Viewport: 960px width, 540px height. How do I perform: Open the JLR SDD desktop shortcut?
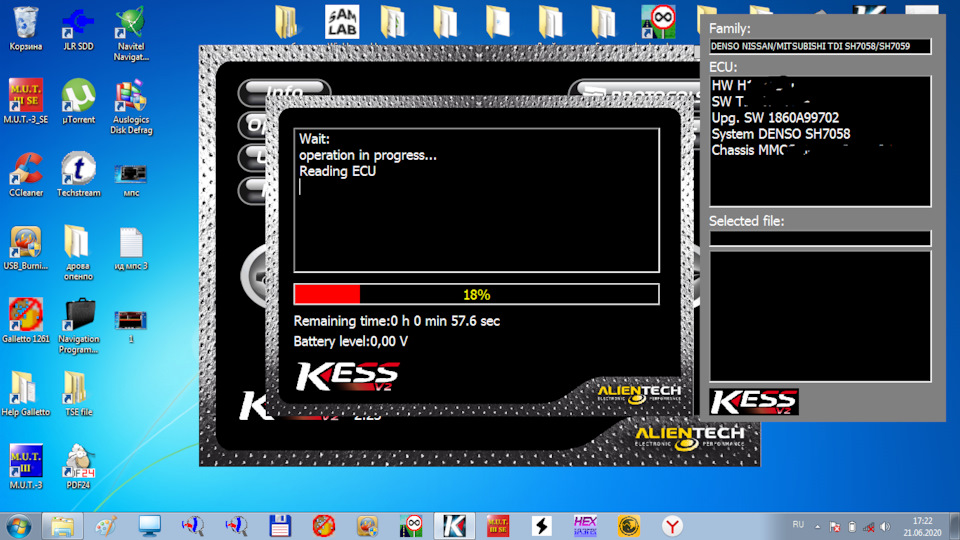[x=78, y=28]
